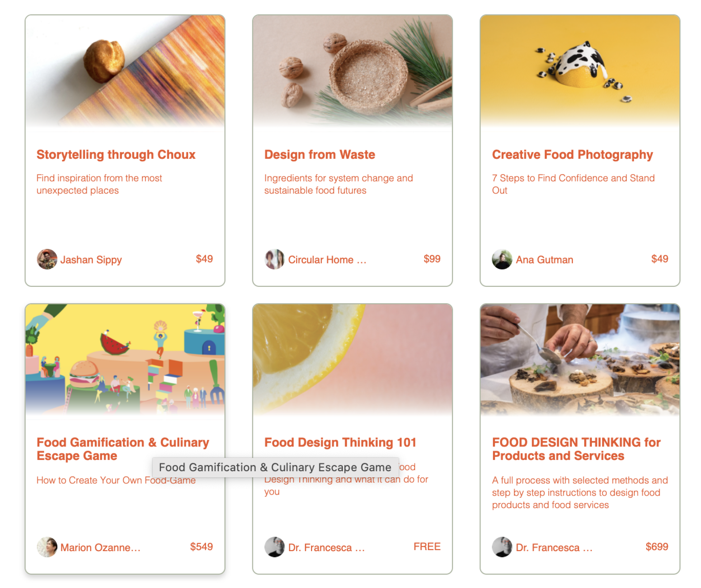Open the Storytelling through Choux course title
Viewport: 701px width, 588px height.
116,154
